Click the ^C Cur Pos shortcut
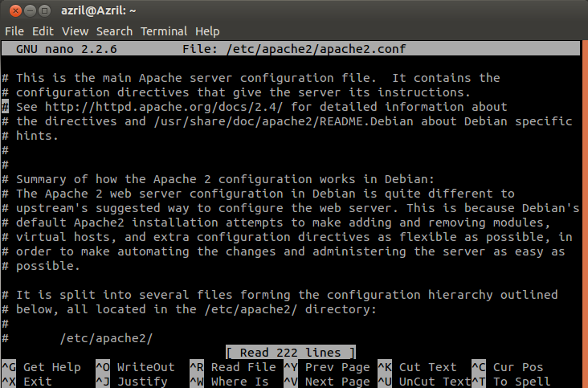This screenshot has width=588, height=388. [x=508, y=367]
